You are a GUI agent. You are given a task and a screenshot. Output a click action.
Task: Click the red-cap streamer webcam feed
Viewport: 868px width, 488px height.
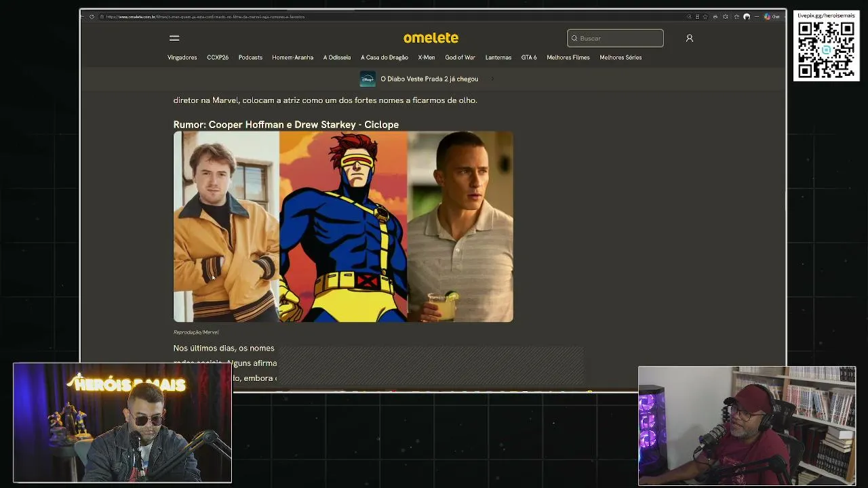click(747, 426)
